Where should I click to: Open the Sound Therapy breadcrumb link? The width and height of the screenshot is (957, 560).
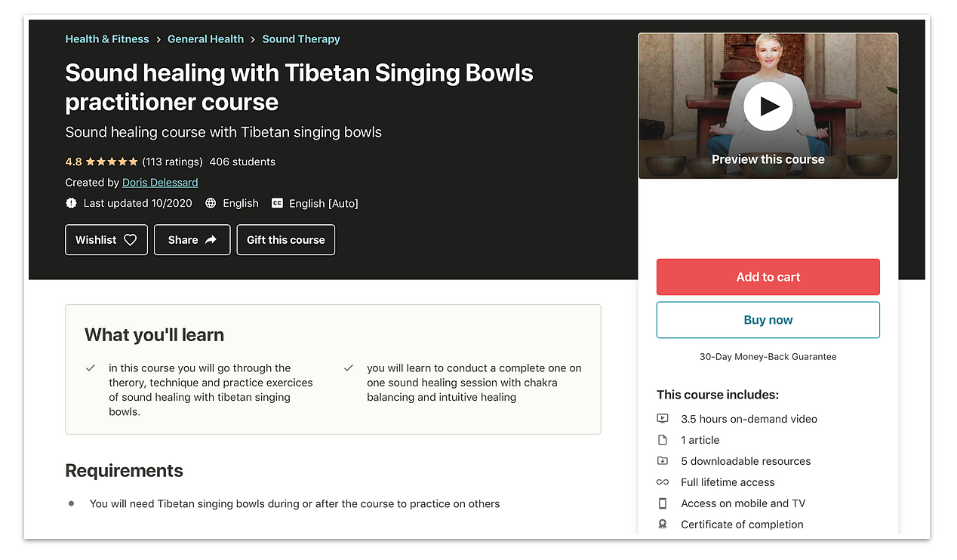click(301, 39)
